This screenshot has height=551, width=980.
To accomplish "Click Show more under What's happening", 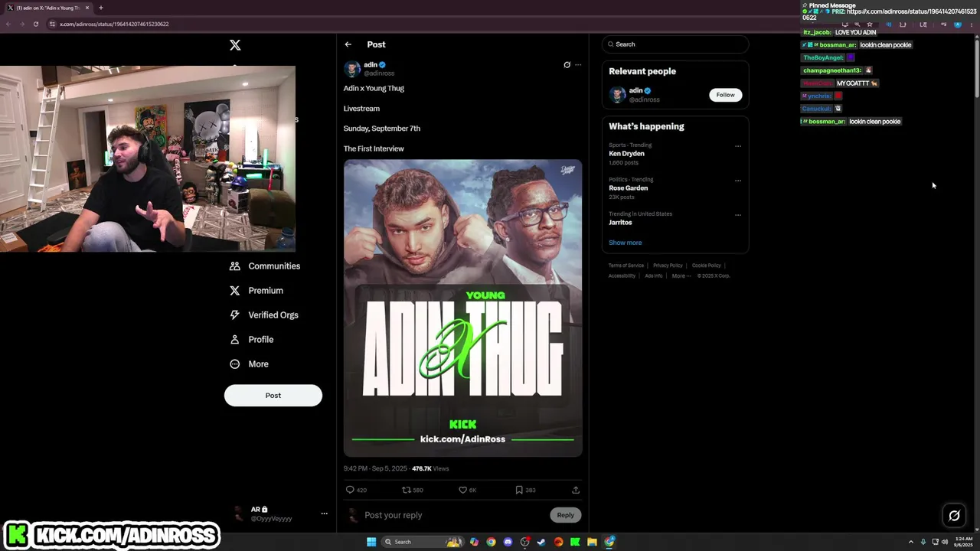I will [625, 243].
